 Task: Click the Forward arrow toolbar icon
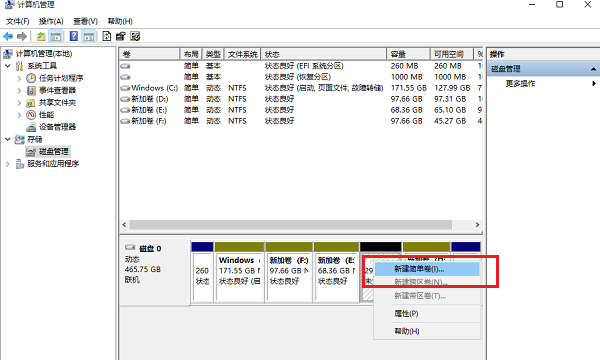(22, 37)
